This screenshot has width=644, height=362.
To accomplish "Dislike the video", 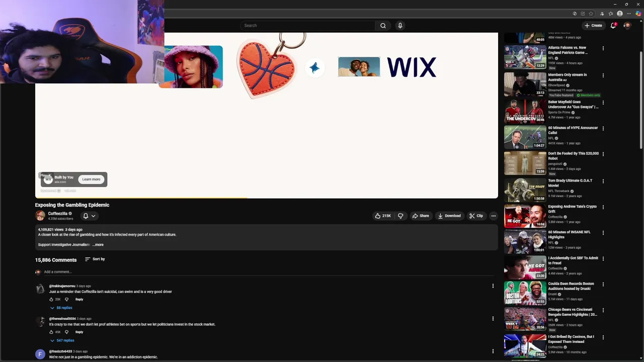I will [400, 216].
